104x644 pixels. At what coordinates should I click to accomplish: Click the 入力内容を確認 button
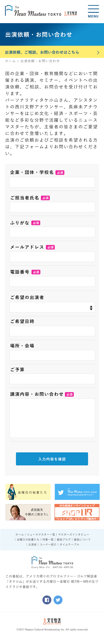[52, 459]
